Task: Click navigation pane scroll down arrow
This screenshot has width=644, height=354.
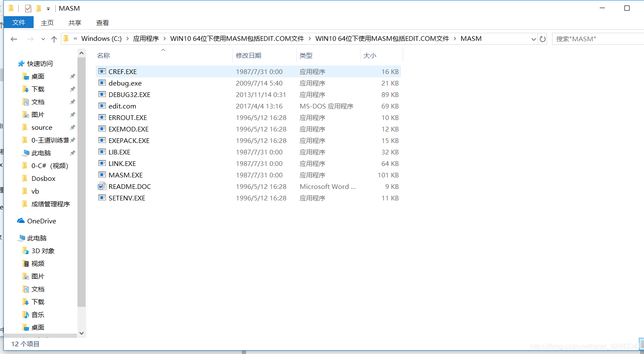Action: tap(82, 334)
